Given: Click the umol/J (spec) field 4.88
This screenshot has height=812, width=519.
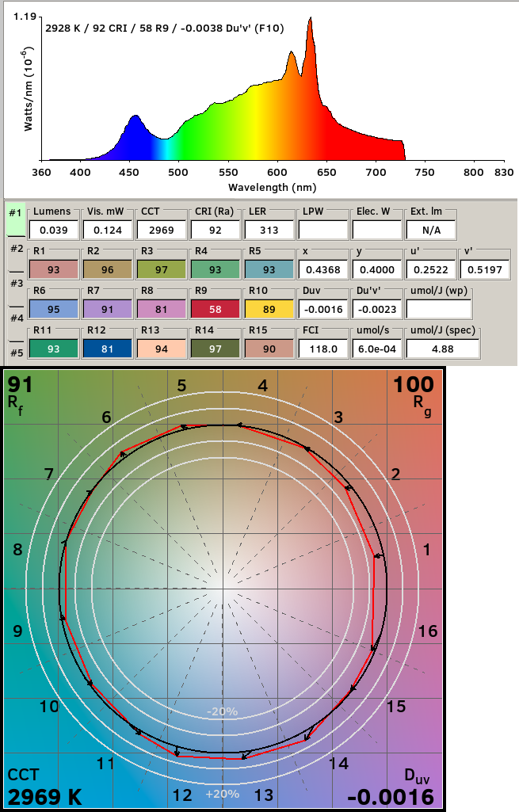Looking at the screenshot, I should (x=443, y=349).
